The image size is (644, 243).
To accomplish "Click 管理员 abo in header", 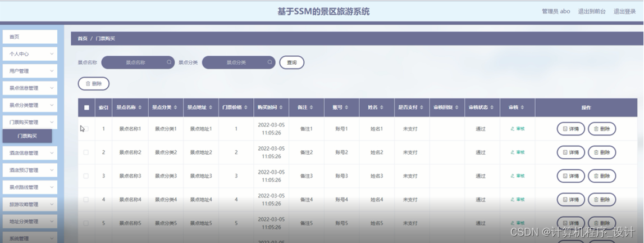I will [556, 11].
